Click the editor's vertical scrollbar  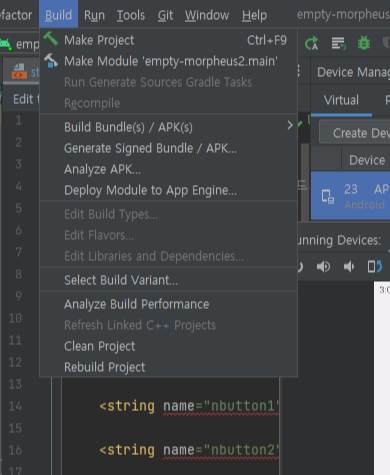(x=305, y=182)
